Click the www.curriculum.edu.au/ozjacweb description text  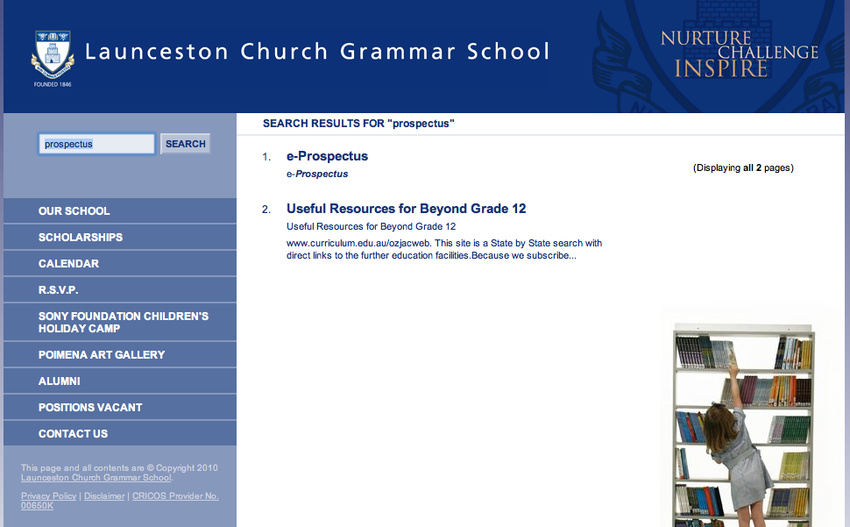[x=444, y=249]
